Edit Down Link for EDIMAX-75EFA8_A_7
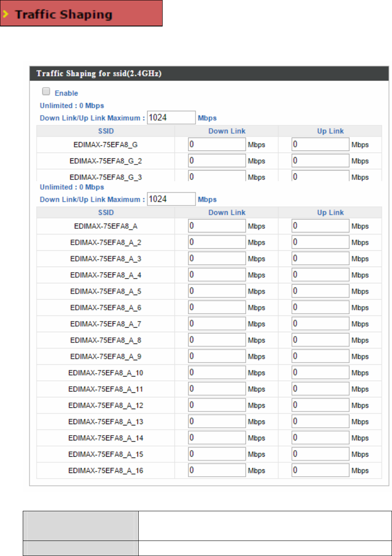Image resolution: width=392 pixels, height=556 pixels. pyautogui.click(x=217, y=324)
